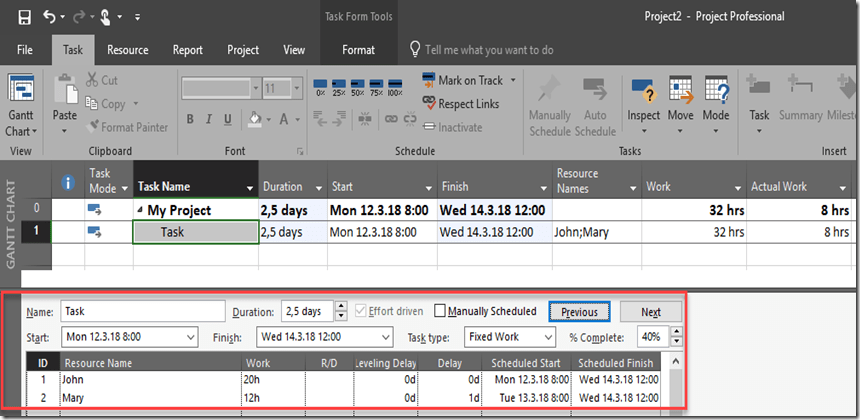Image resolution: width=860 pixels, height=420 pixels.
Task: Click the Mode icon in Tasks group
Action: [716, 100]
